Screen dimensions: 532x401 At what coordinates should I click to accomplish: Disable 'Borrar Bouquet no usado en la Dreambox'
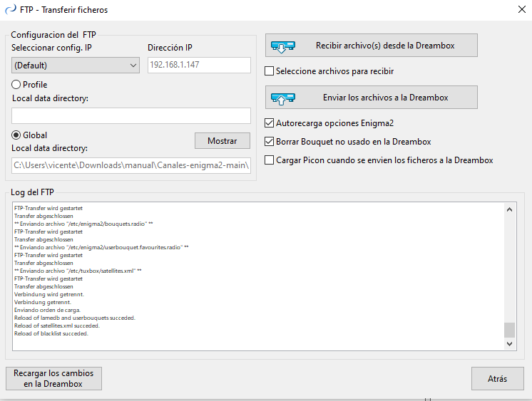tap(270, 142)
